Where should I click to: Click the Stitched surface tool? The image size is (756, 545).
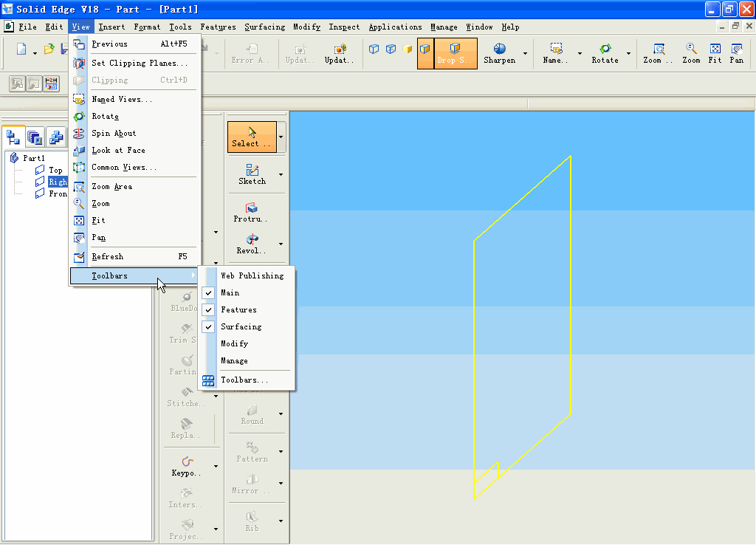187,397
